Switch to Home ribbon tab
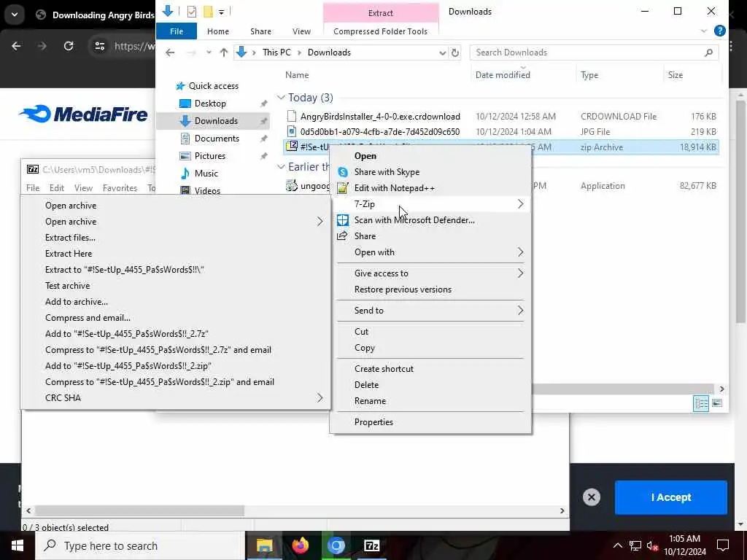The width and height of the screenshot is (747, 560). pyautogui.click(x=217, y=31)
